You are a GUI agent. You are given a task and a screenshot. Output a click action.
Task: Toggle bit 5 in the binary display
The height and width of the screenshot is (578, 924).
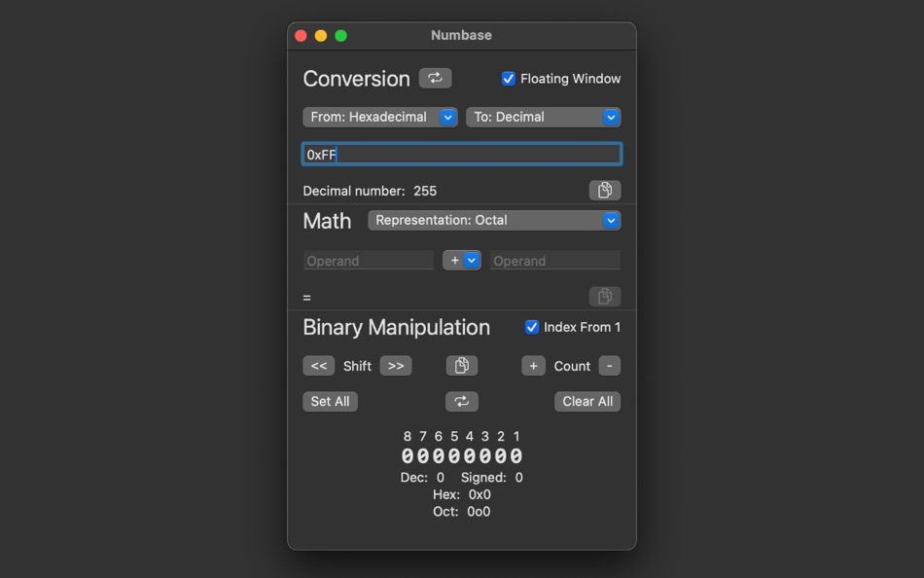click(x=454, y=455)
